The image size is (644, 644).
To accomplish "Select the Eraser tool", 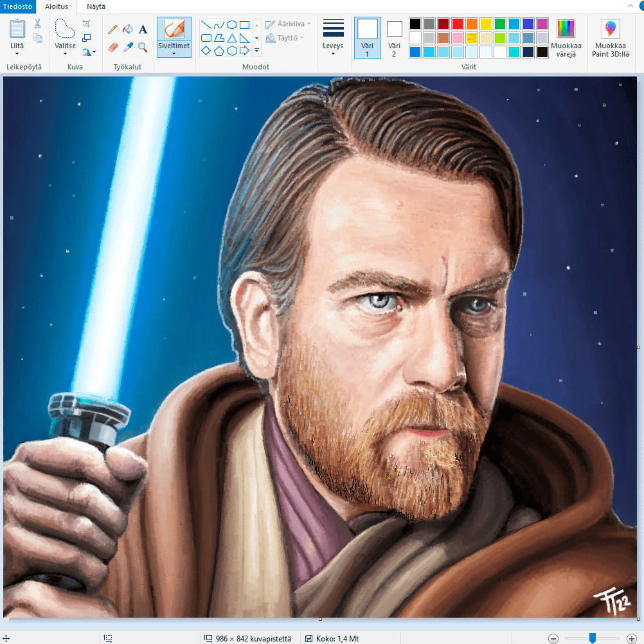I will click(112, 48).
